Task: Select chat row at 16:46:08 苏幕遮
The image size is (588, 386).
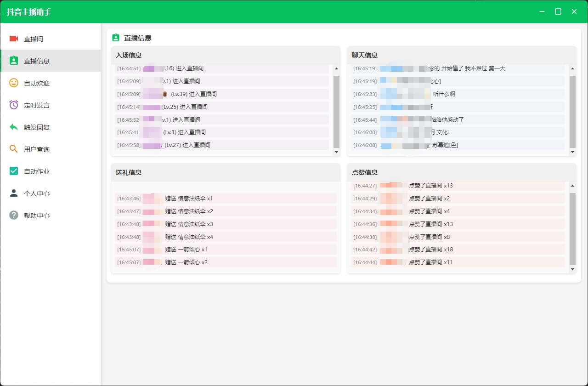Action: point(458,145)
